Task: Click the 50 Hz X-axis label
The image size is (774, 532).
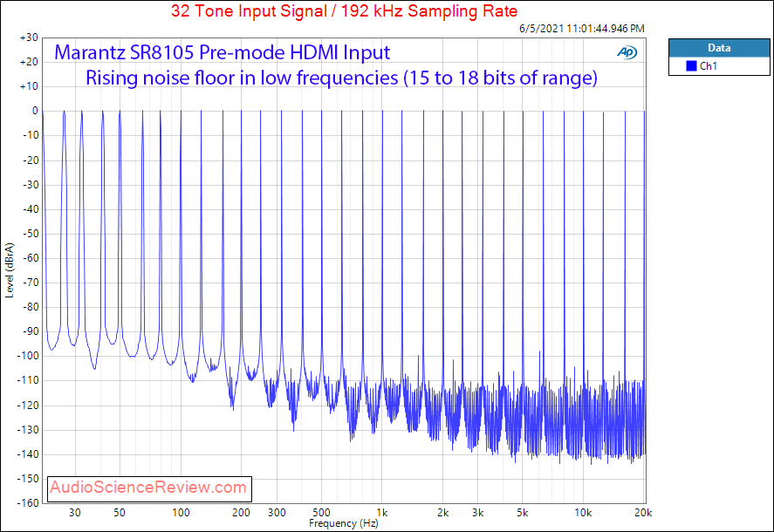Action: pos(120,513)
